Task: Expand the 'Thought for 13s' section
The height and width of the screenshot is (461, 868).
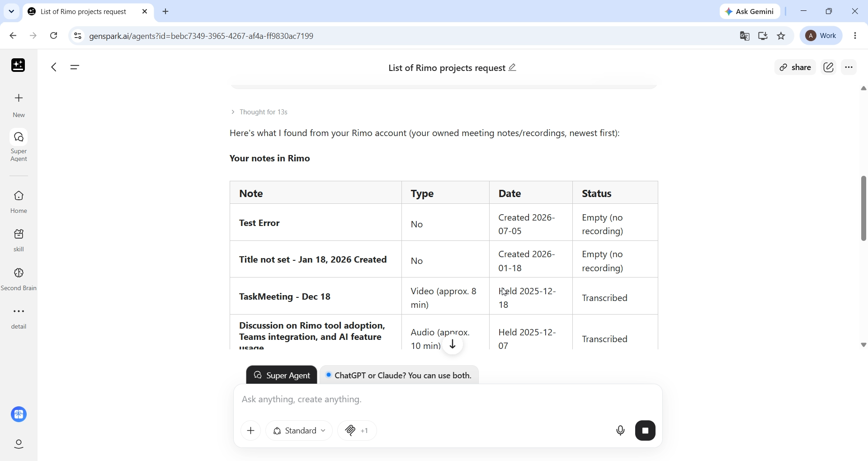Action: coord(260,112)
